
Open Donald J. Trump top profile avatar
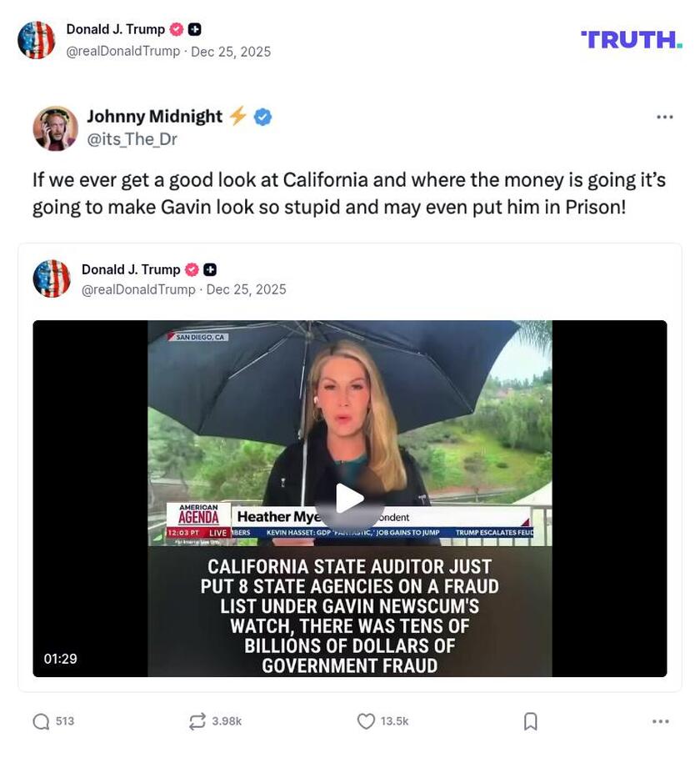pos(36,40)
